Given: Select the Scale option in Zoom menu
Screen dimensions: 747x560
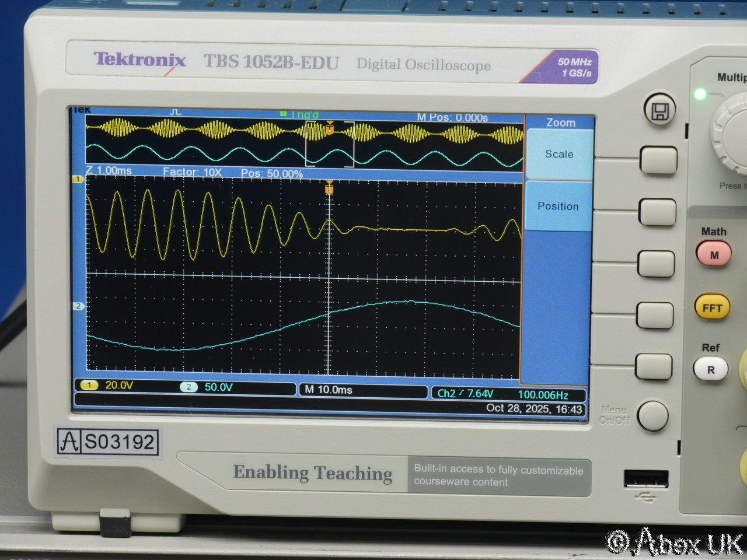Looking at the screenshot, I should pos(559,155).
